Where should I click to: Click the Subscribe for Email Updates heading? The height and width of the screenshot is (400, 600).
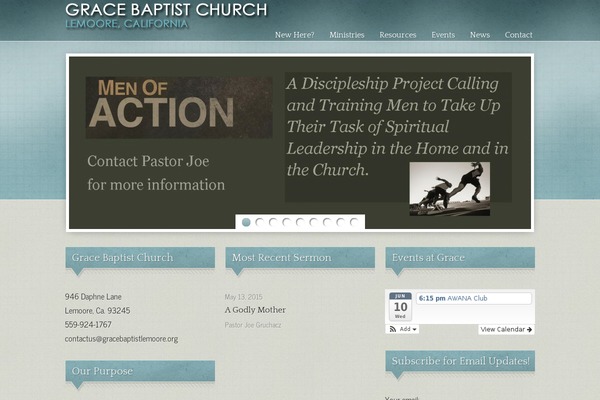point(460,361)
